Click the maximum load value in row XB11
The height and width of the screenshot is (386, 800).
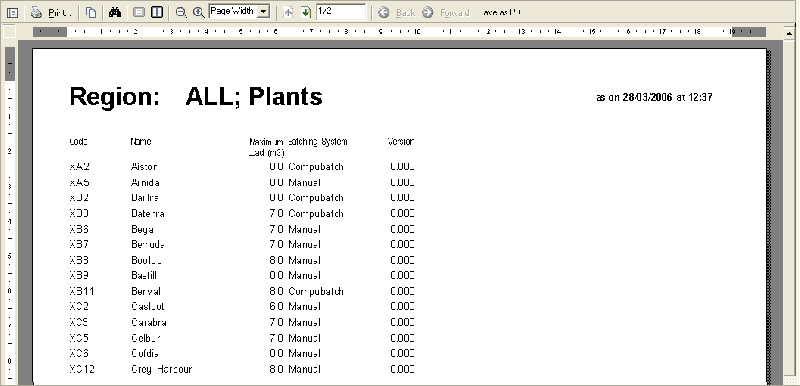277,291
